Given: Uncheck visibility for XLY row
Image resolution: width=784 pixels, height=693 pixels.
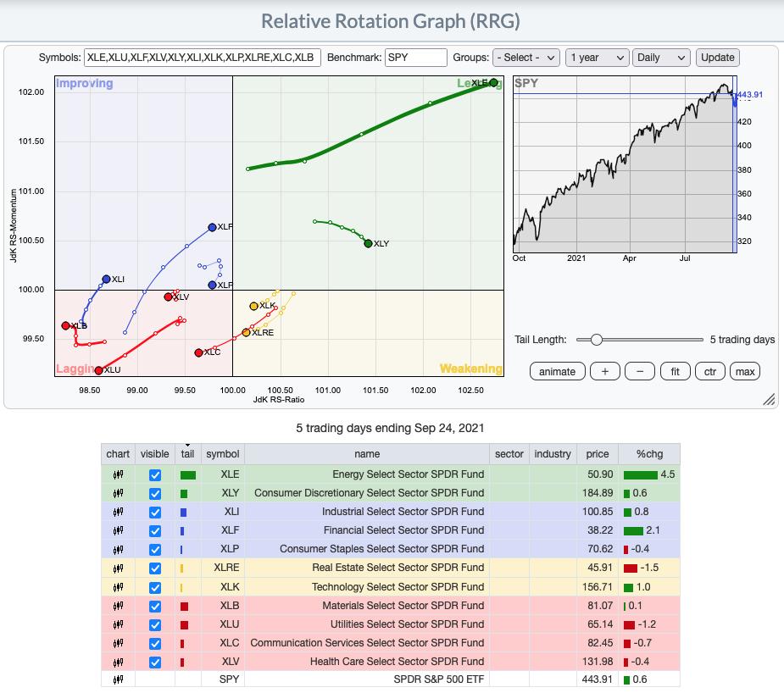Looking at the screenshot, I should [155, 494].
